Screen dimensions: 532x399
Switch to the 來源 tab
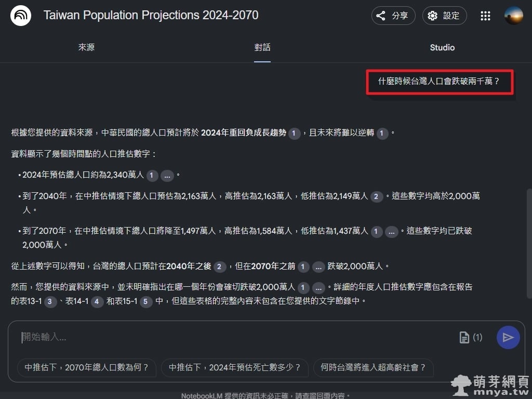point(86,48)
